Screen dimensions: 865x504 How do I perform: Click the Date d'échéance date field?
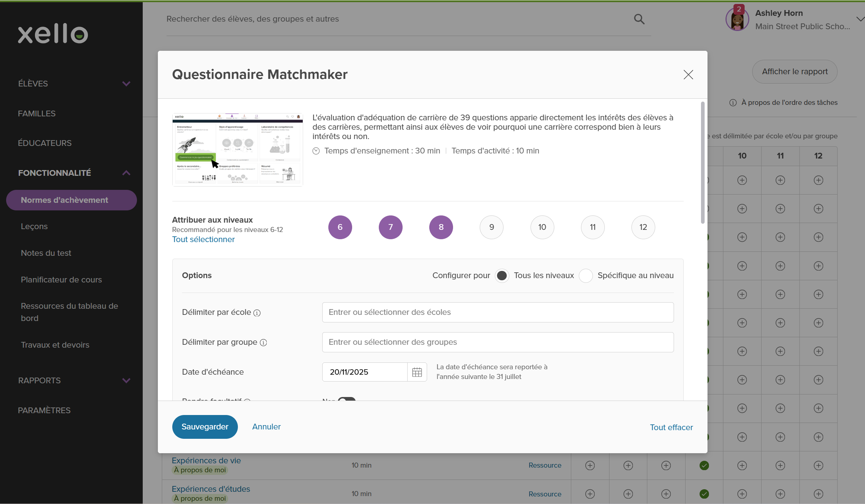pos(365,372)
